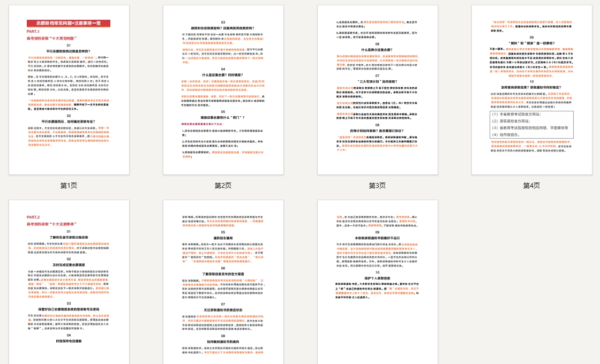Image resolution: width=600 pixels, height=364 pixels.
Task: Select the 第3页 page thumbnail
Action: coord(377,90)
